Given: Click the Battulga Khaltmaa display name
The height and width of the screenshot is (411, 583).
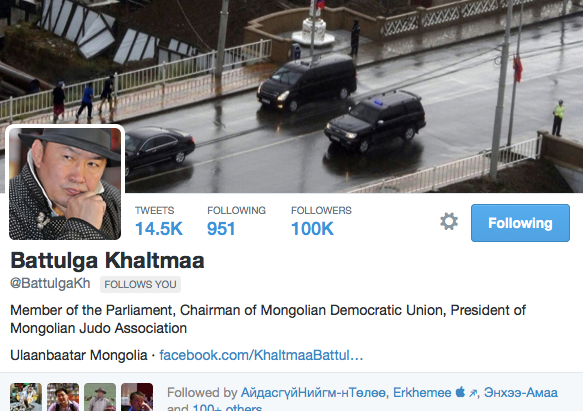Looking at the screenshot, I should [x=107, y=260].
